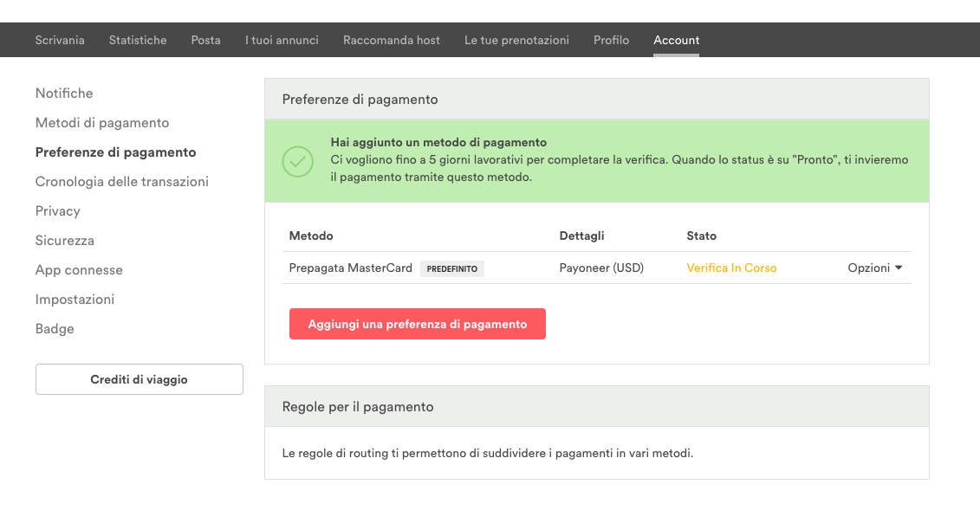Go to the Posta tab
This screenshot has height=510, width=980.
205,40
